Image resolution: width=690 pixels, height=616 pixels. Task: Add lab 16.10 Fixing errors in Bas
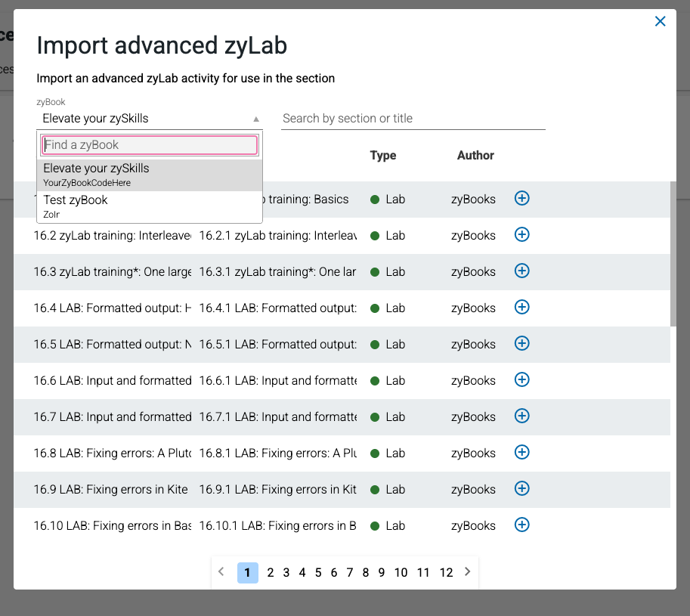coord(522,525)
